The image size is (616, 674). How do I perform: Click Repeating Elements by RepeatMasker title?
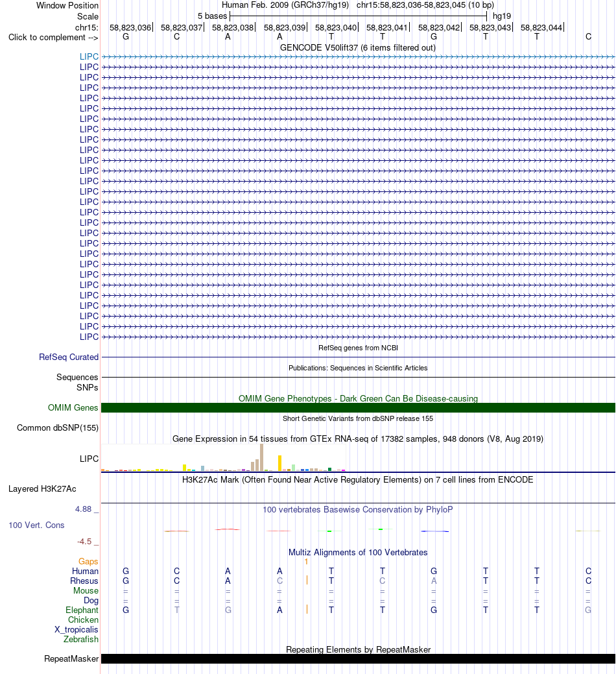359,649
